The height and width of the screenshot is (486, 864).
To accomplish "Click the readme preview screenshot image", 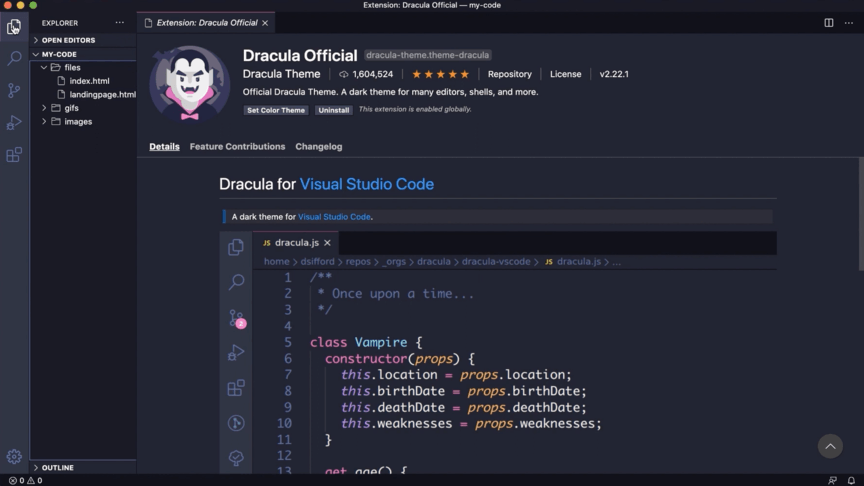I will pos(498,352).
